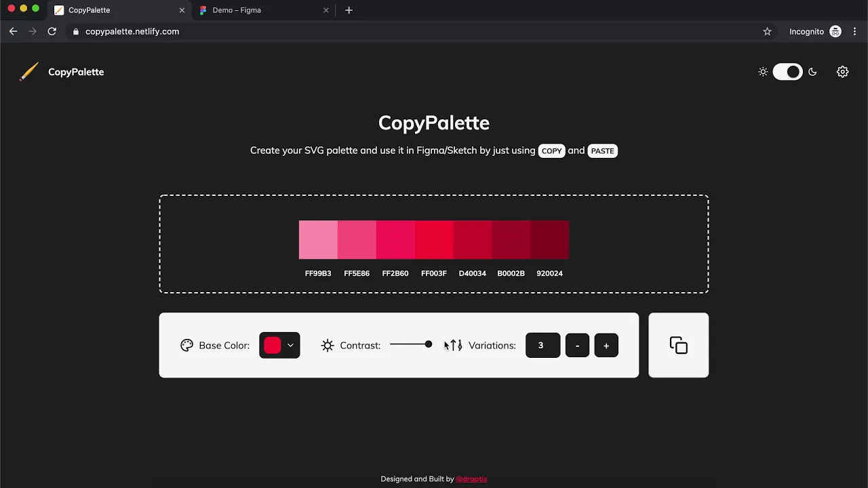
Task: Click the B0002B hex label
Action: (511, 273)
